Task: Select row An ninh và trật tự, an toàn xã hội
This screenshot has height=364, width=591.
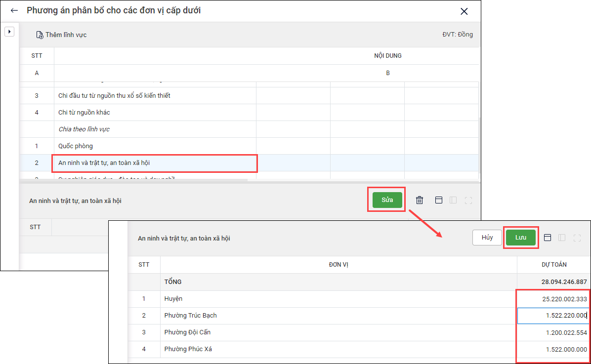Action: pos(155,162)
